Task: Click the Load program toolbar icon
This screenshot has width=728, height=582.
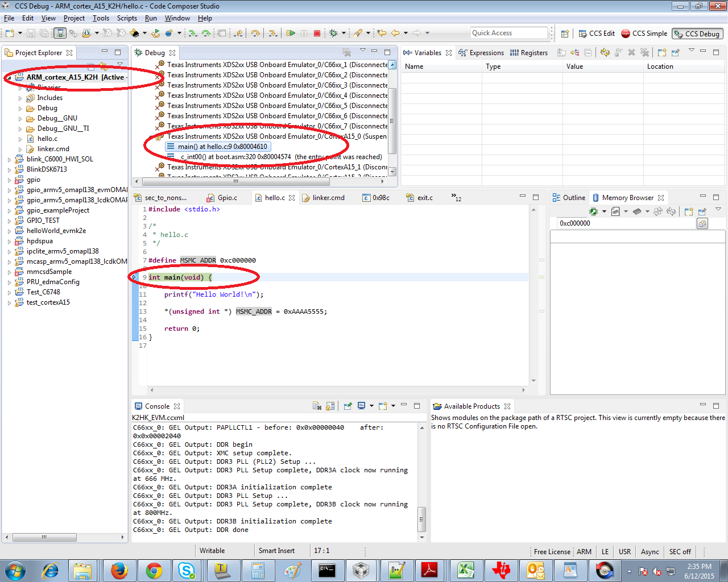Action: tap(86, 33)
